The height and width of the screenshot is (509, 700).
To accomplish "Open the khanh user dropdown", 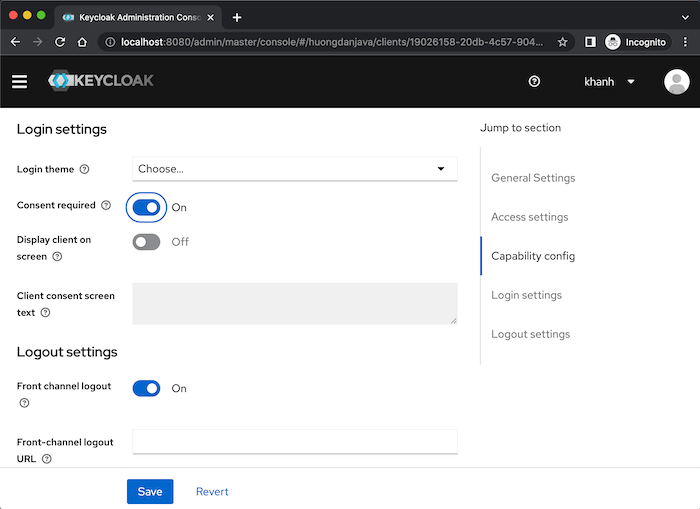I will (609, 82).
